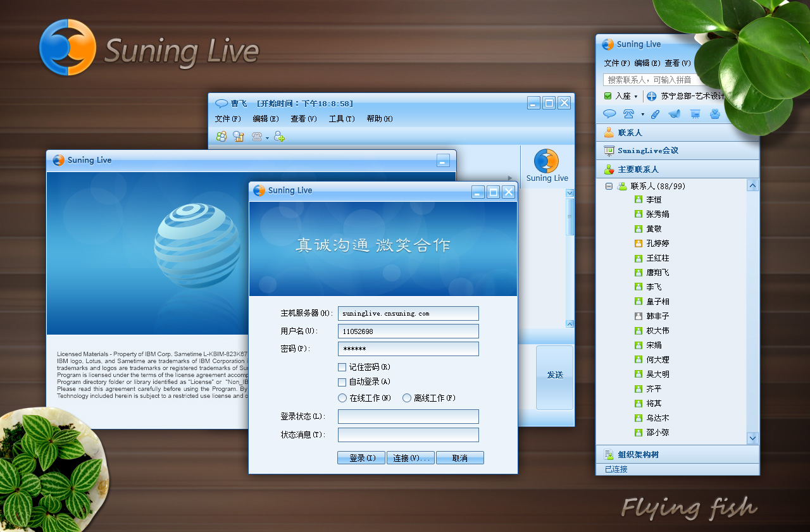Click the contact list scroll down arrow

pyautogui.click(x=752, y=438)
